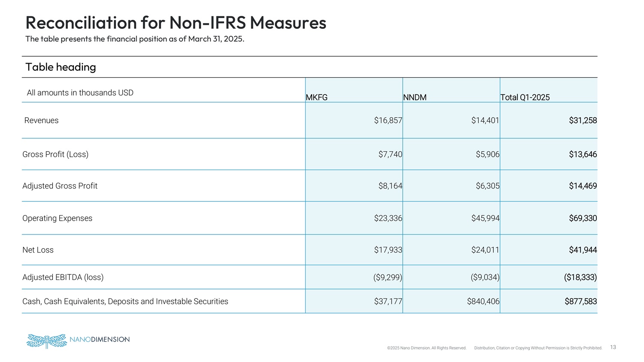Select the NNDM column header
644x362 pixels.
415,97
